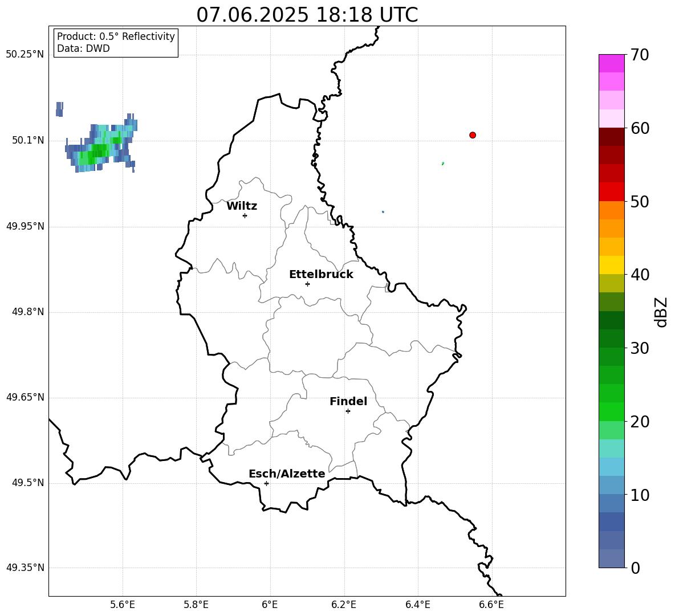Click the 49.65°N latitude label

[x=25, y=397]
